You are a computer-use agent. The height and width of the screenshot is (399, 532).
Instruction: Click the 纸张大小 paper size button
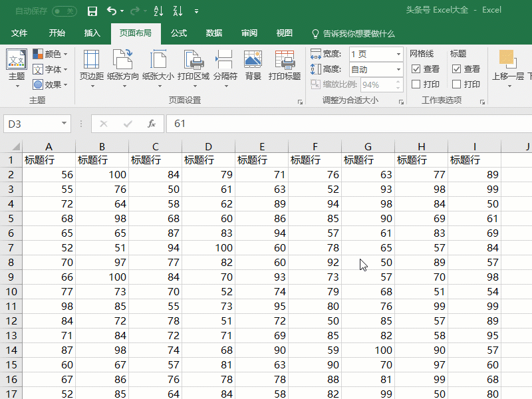point(158,69)
